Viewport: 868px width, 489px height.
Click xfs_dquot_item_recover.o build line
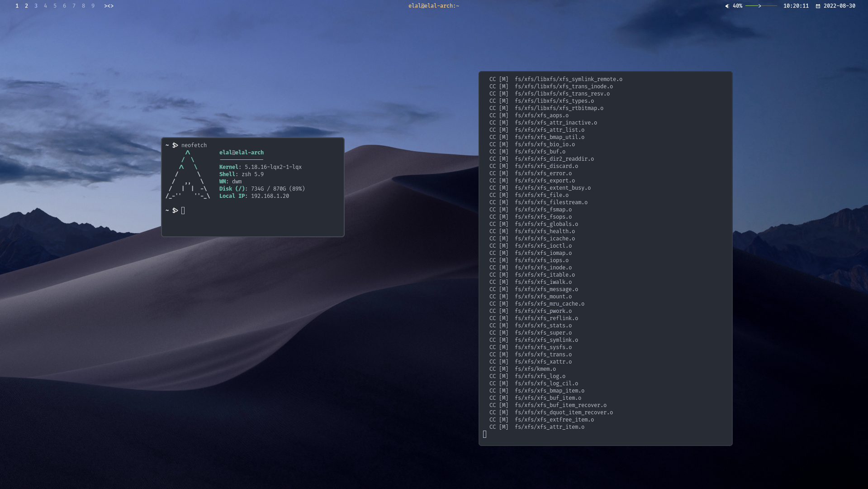[551, 412]
